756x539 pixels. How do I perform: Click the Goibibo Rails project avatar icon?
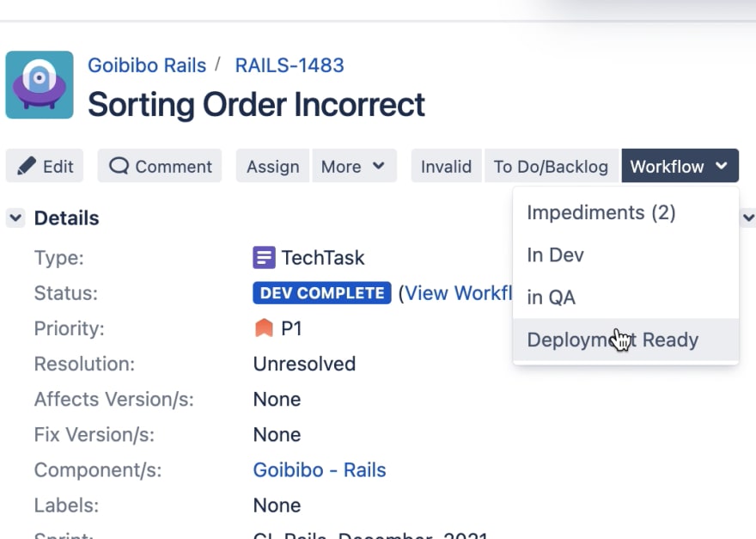point(40,85)
